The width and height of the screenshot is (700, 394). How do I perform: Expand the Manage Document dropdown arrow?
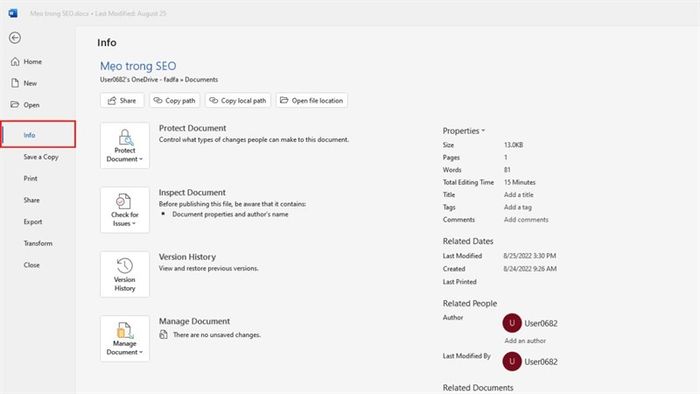(x=141, y=353)
